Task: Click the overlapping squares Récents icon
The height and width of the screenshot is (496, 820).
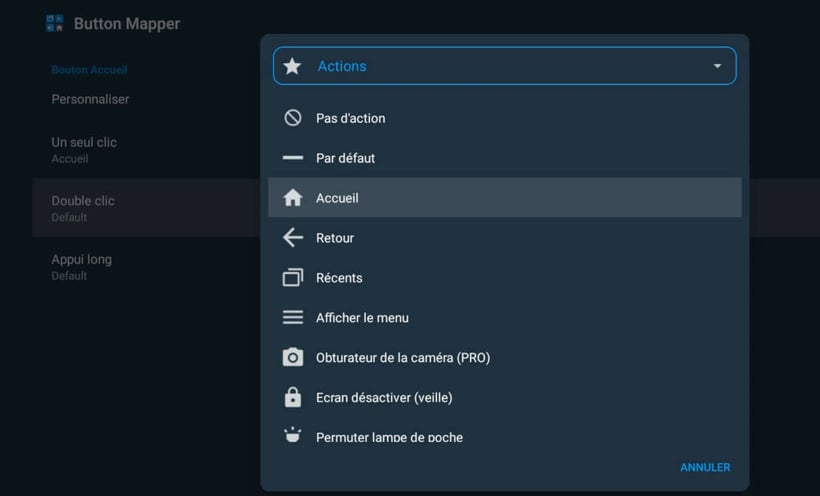Action: tap(293, 277)
